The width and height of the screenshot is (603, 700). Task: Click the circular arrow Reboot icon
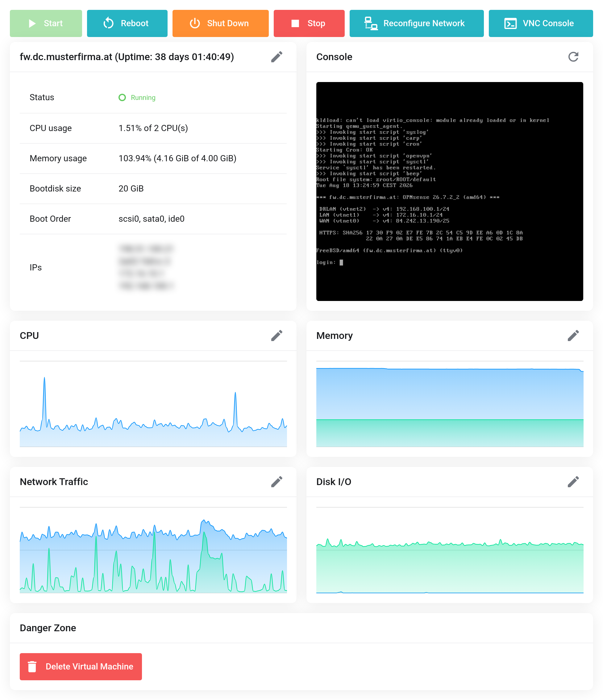[x=109, y=23]
